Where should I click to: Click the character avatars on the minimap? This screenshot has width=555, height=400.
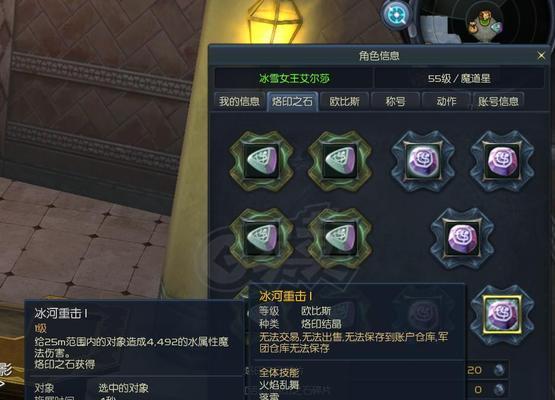[x=485, y=22]
